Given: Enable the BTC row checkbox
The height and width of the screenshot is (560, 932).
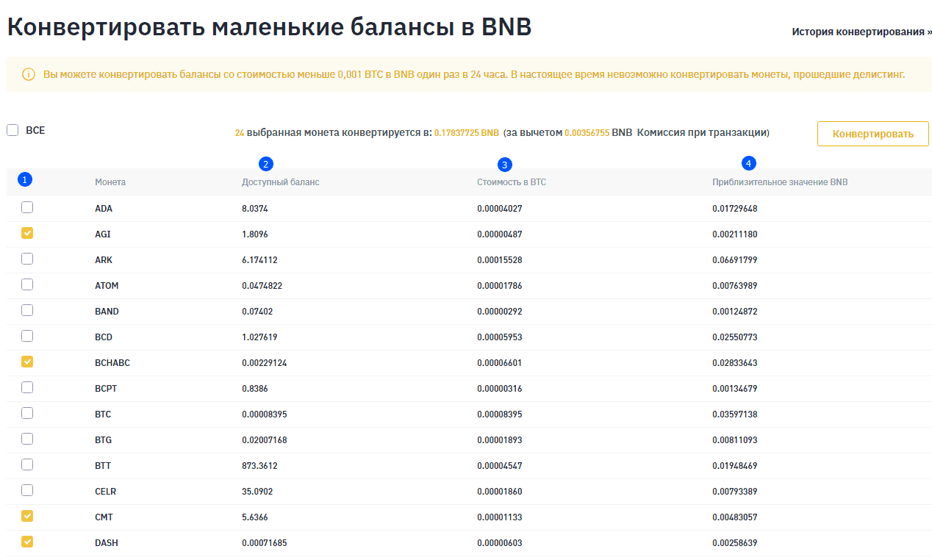Looking at the screenshot, I should (x=27, y=414).
